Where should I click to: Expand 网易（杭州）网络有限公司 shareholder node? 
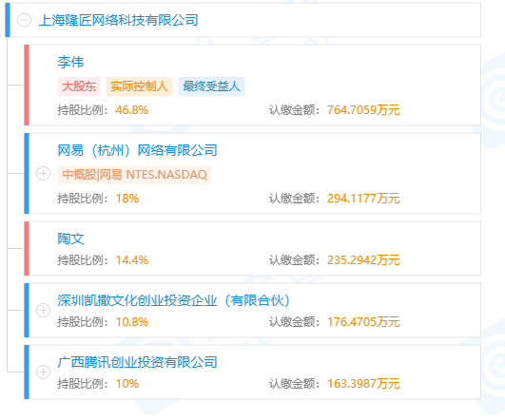pyautogui.click(x=43, y=174)
